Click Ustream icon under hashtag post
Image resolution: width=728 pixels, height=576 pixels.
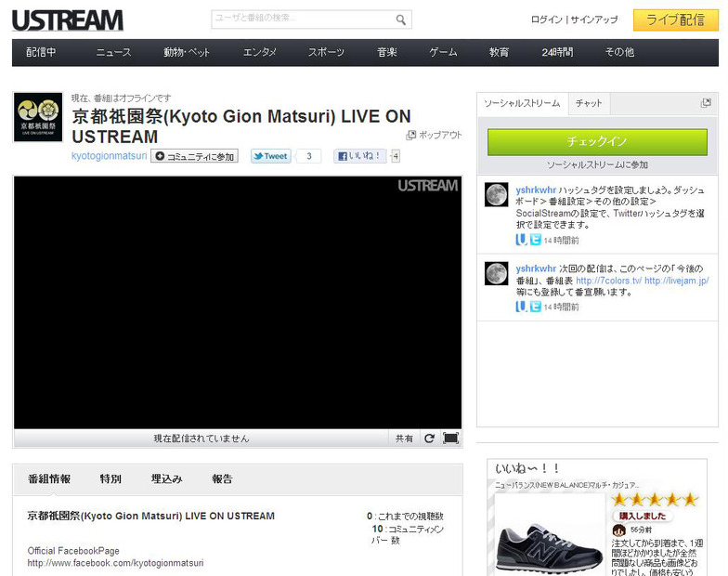[521, 240]
